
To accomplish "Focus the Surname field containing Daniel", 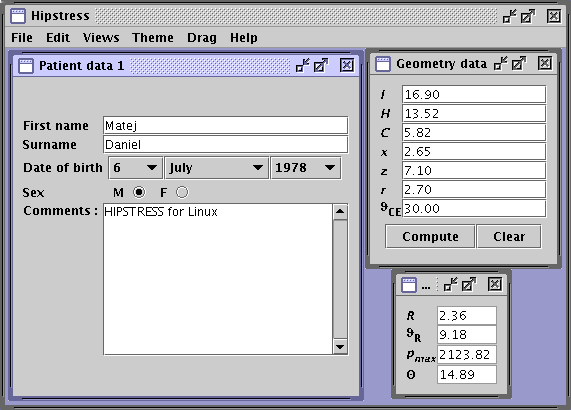I will (226, 145).
